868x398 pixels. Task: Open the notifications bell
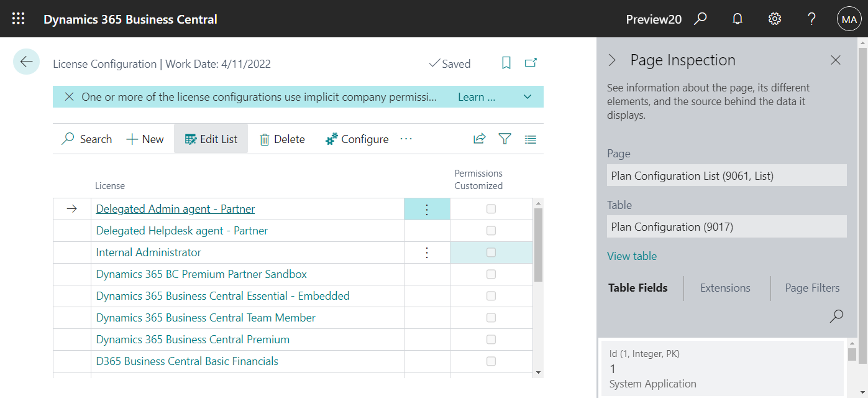pyautogui.click(x=737, y=19)
